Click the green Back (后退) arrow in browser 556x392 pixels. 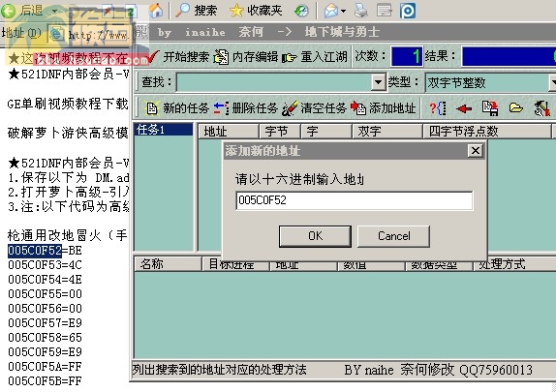tap(9, 11)
